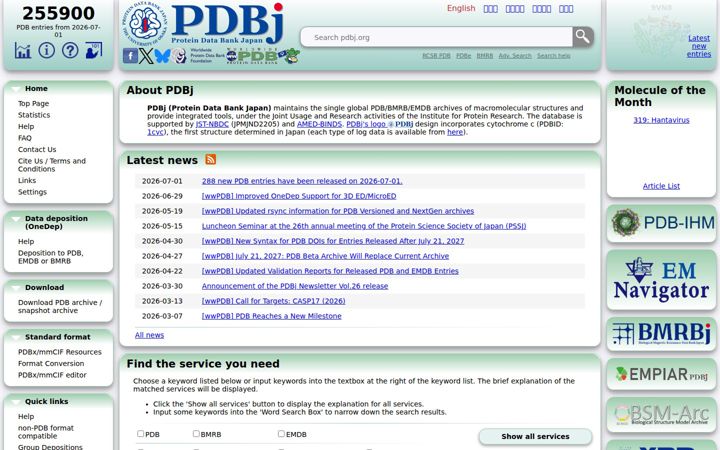Screen dimensions: 720x450
Task: Focus the 'Search pdbj.org' input field
Action: point(436,37)
